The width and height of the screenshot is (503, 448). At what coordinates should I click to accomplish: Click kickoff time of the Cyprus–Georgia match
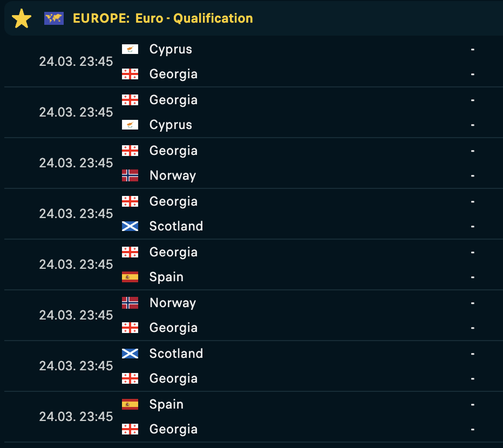tap(76, 62)
